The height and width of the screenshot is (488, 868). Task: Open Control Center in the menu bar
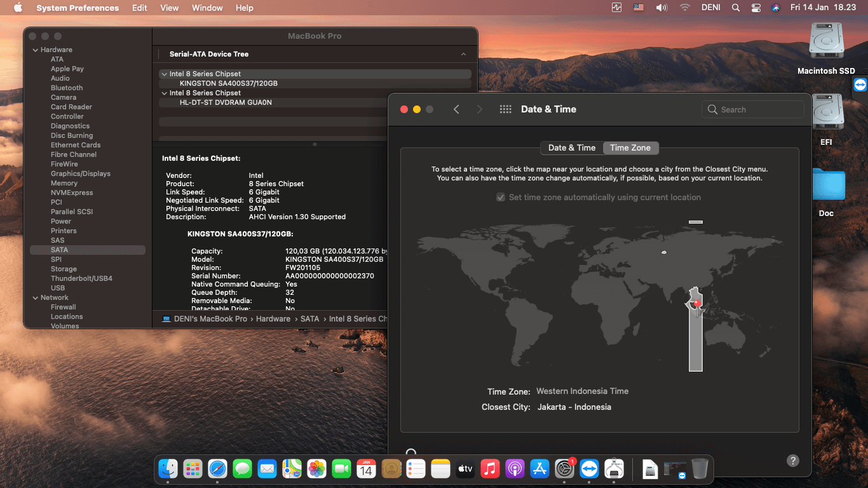[x=756, y=8]
